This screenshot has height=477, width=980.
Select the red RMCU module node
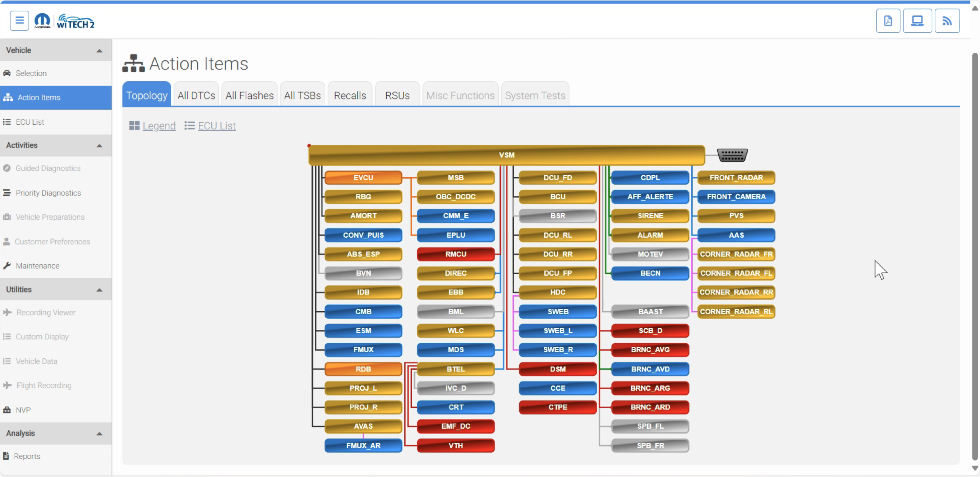[456, 254]
